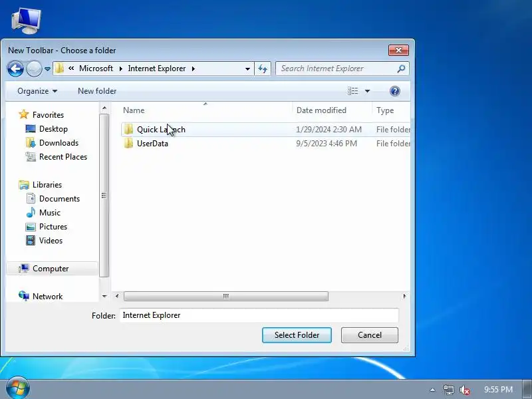Open the Music library
Screen dimensions: 532x399
(49, 212)
